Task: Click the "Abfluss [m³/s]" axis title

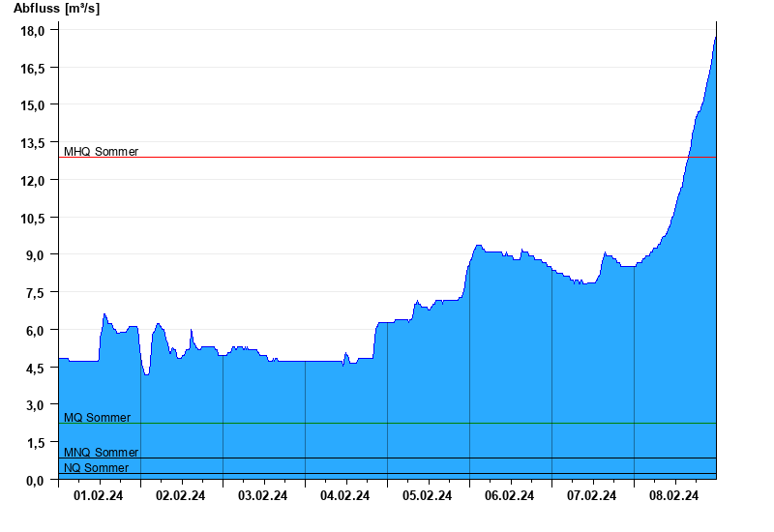Action: point(56,9)
